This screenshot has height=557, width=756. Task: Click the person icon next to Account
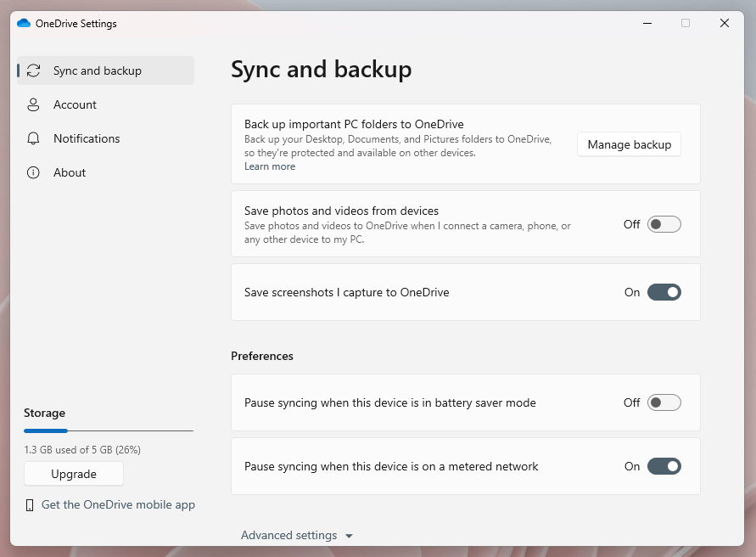[33, 104]
